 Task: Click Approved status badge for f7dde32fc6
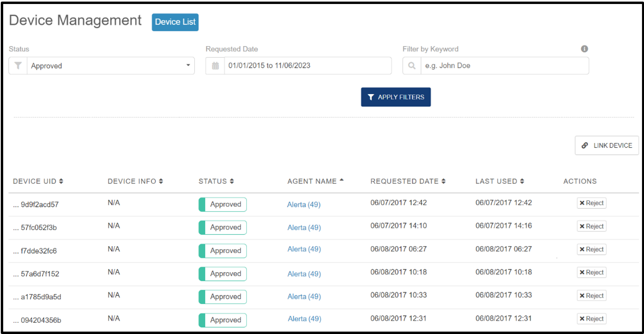[223, 251]
